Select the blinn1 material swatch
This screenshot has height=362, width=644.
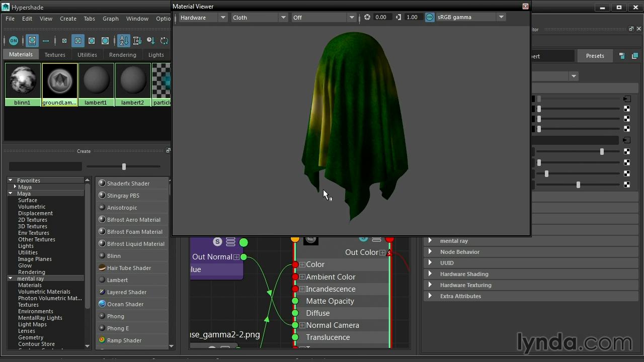(23, 84)
